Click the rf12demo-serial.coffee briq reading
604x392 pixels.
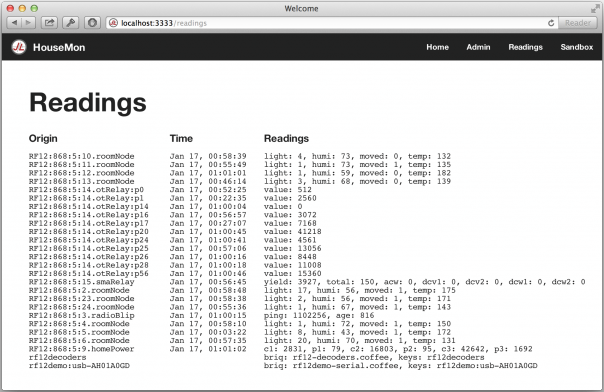[401, 366]
